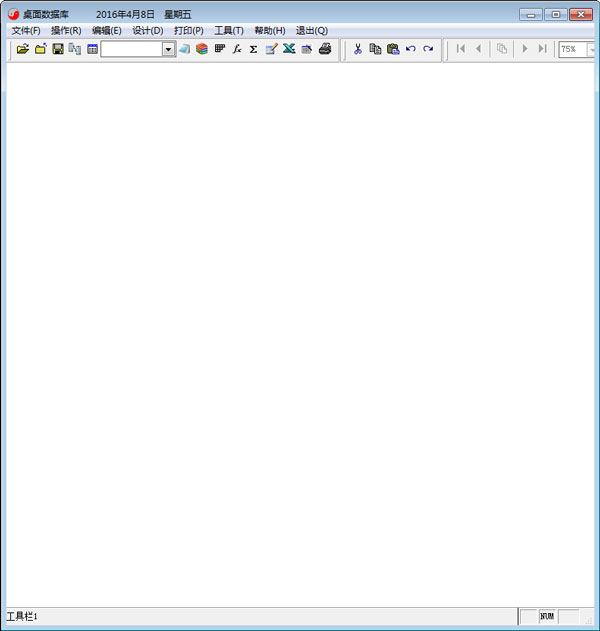600x631 pixels.
Task: Minimize the 桌面数据库 window
Action: (531, 15)
